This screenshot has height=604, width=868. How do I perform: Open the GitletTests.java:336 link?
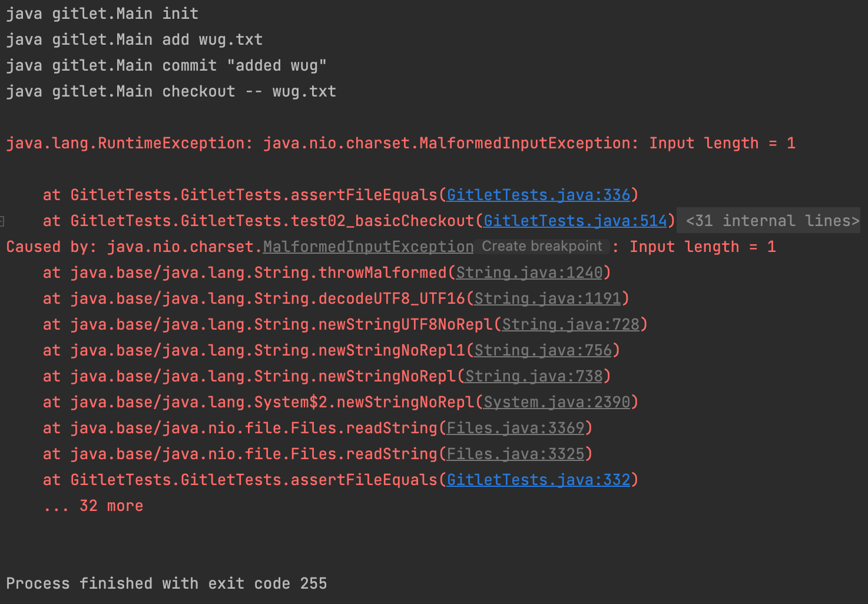coord(538,195)
